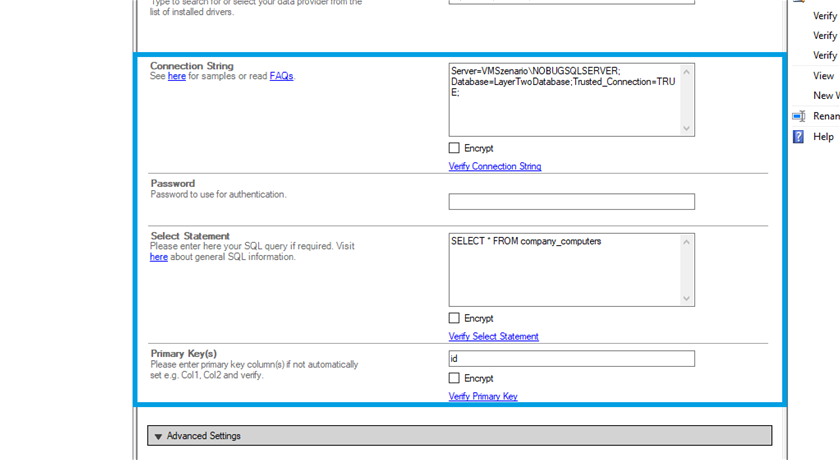
Task: Click the Verify Primary Key link
Action: click(x=483, y=396)
